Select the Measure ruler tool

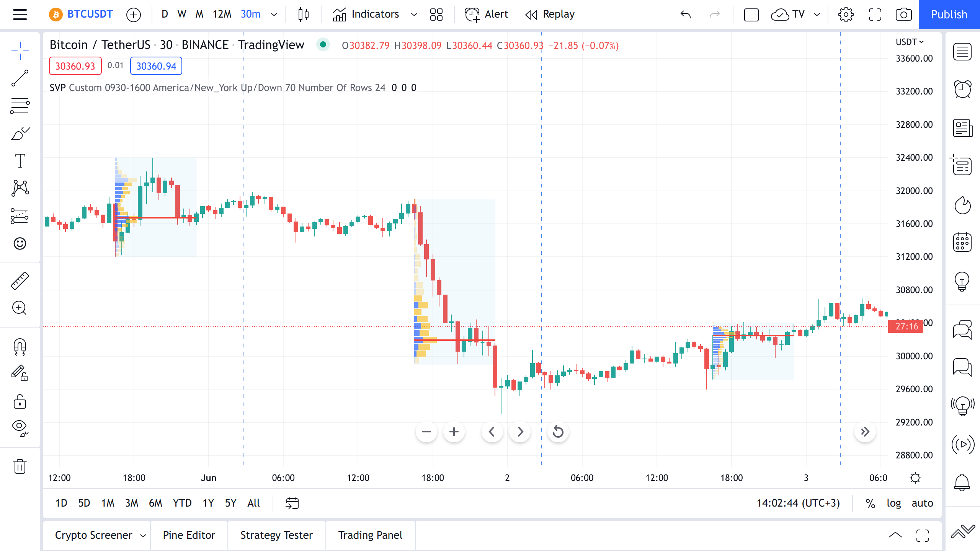pos(20,280)
